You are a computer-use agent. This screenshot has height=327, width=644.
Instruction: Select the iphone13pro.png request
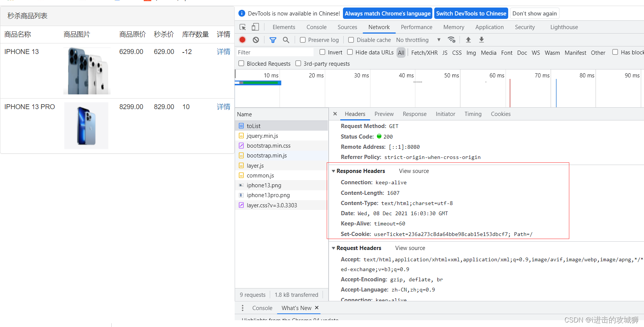tap(281, 195)
